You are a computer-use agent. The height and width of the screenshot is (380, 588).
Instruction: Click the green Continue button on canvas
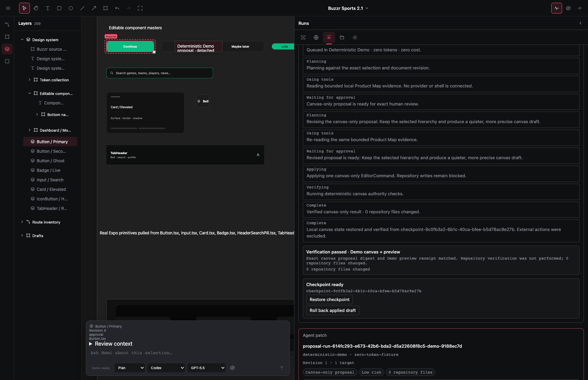[130, 47]
